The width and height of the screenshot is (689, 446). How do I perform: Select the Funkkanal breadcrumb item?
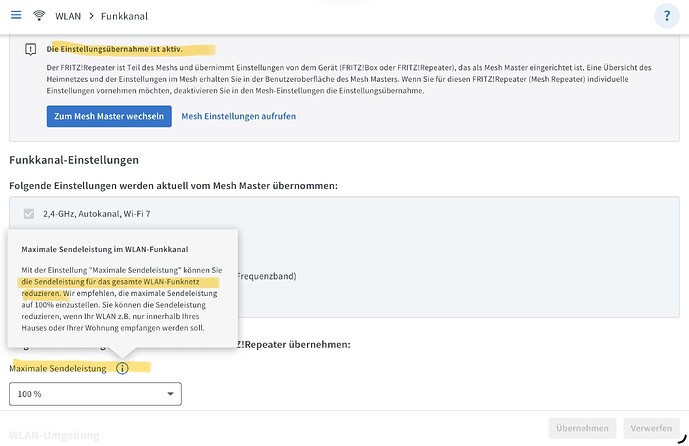coord(124,16)
